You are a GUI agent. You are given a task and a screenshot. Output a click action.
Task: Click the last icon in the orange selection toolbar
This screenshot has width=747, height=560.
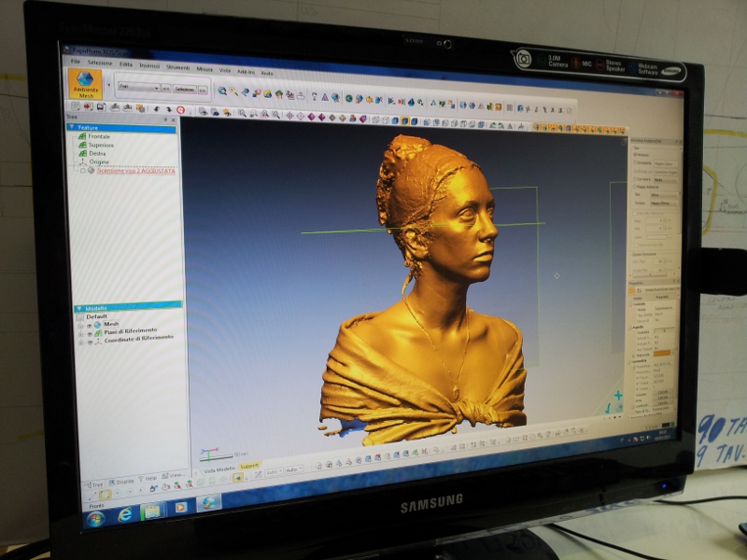[x=621, y=131]
